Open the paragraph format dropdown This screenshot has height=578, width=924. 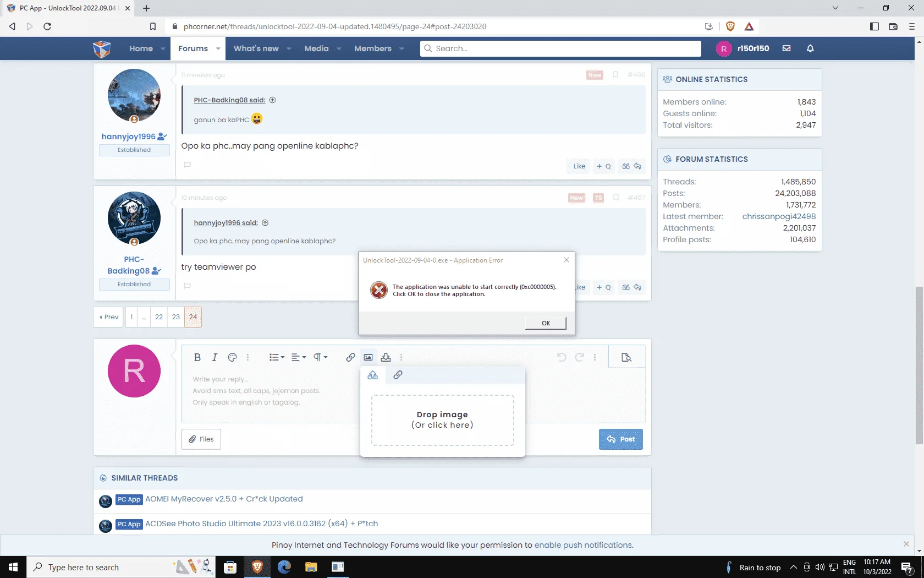pos(320,357)
